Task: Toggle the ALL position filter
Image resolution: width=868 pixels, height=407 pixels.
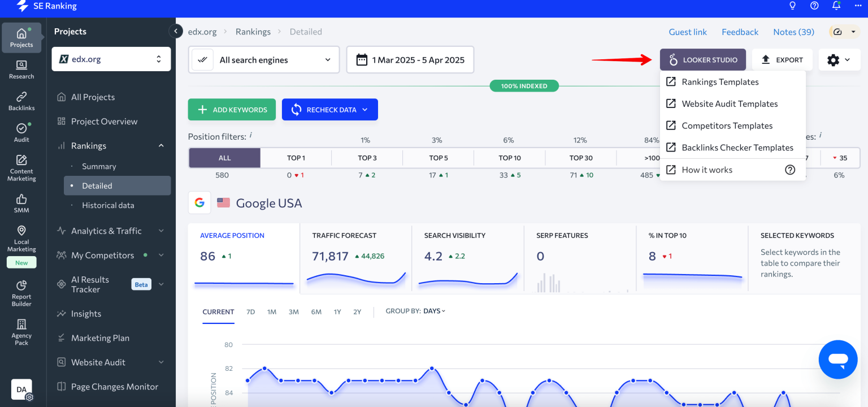Action: 224,158
